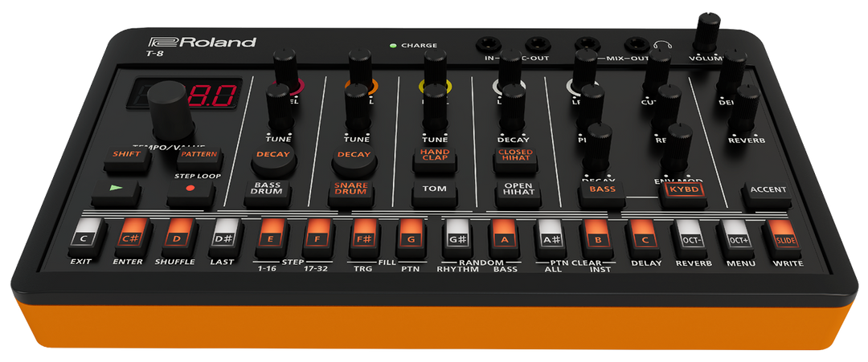868x362 pixels.
Task: Click the REVERB send knob
Action: point(745,108)
